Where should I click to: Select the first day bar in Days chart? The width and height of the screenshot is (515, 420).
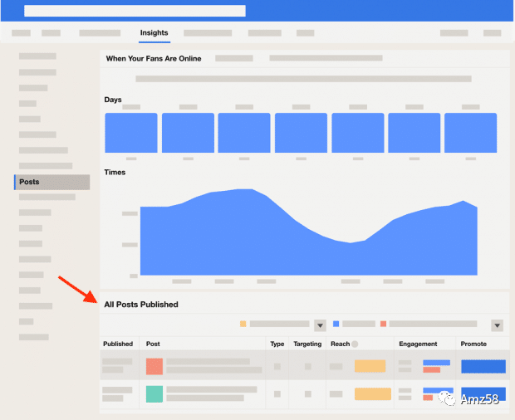coord(130,133)
